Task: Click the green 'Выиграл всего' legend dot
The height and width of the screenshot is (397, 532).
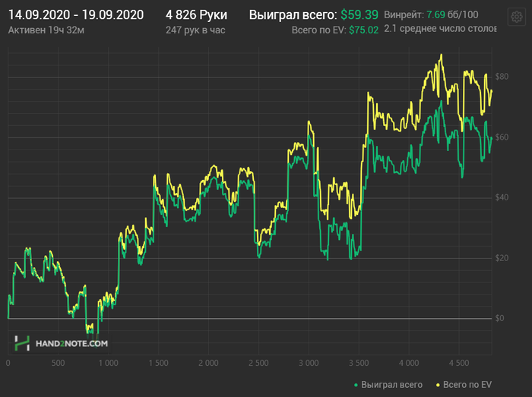Action: point(356,385)
